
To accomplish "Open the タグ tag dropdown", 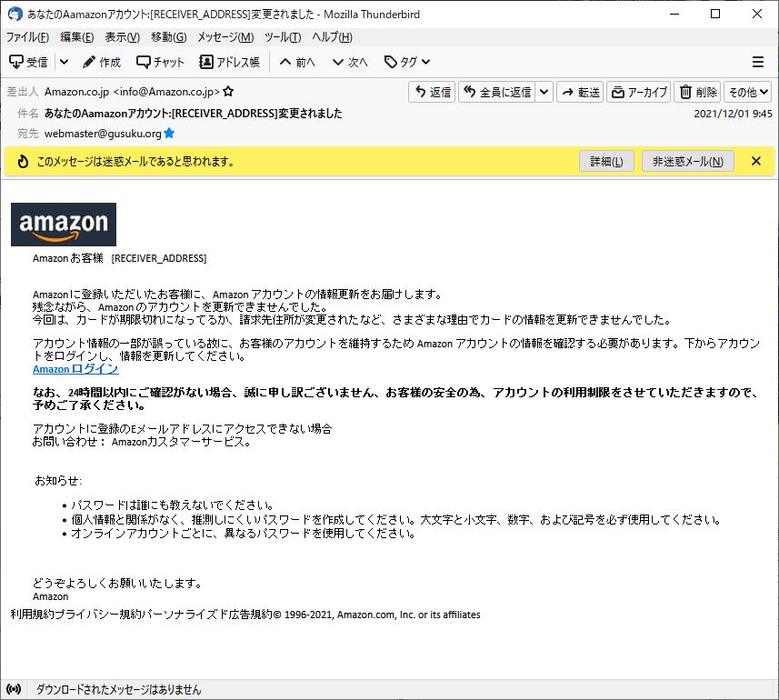I will [x=407, y=62].
